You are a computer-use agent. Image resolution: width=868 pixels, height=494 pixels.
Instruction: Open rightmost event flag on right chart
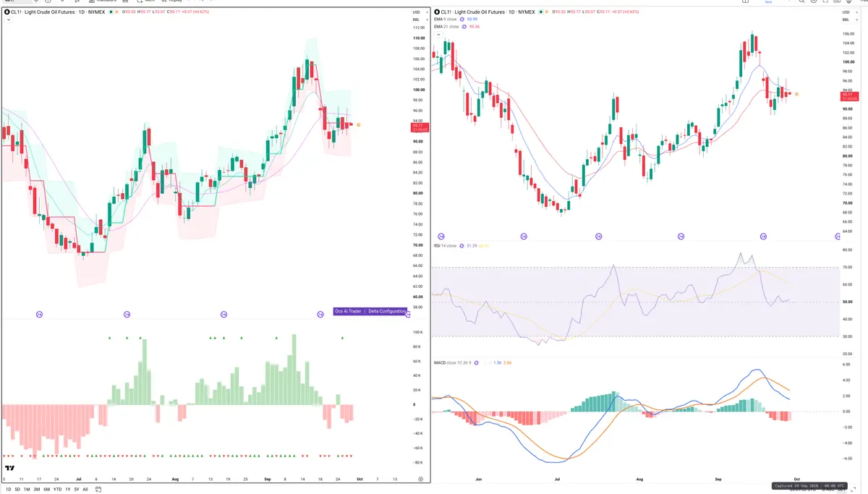pyautogui.click(x=838, y=237)
